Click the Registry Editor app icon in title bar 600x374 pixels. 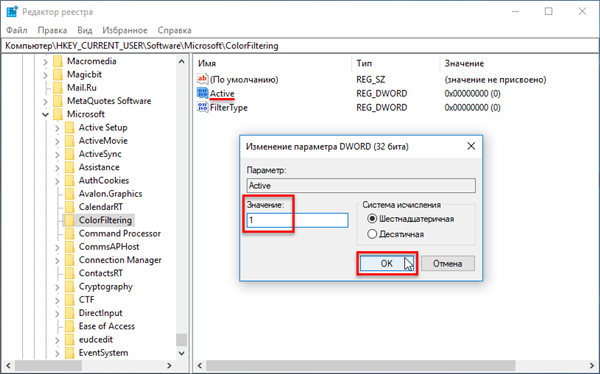tap(12, 12)
